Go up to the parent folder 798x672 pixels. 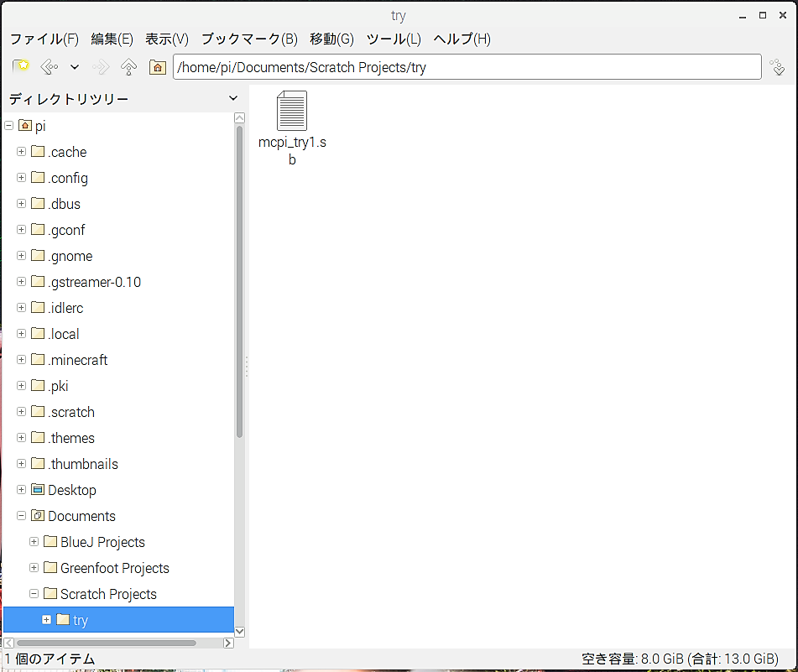pyautogui.click(x=128, y=66)
